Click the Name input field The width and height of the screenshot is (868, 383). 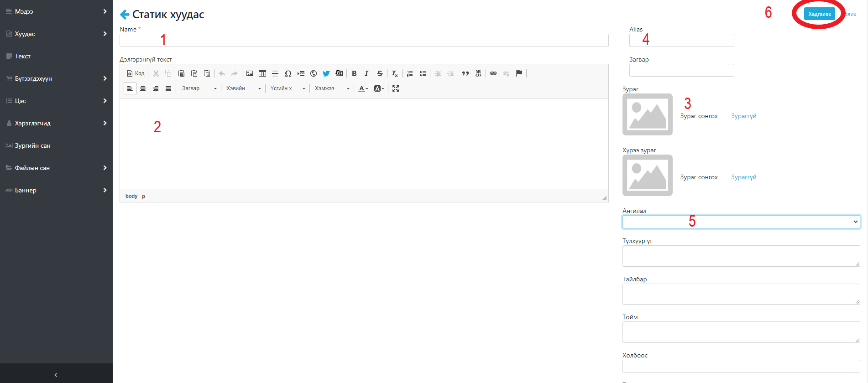tap(364, 41)
